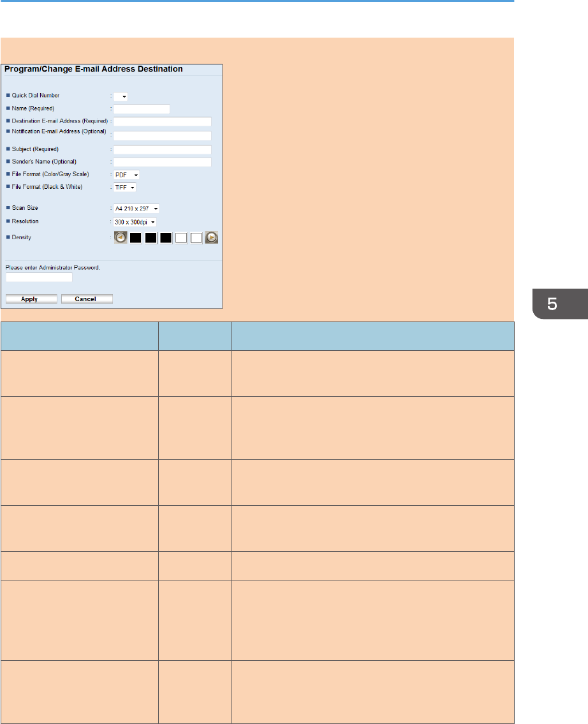Click the Program/Change E-mail Address Destination heading
This screenshot has height=724, width=588.
(94, 70)
